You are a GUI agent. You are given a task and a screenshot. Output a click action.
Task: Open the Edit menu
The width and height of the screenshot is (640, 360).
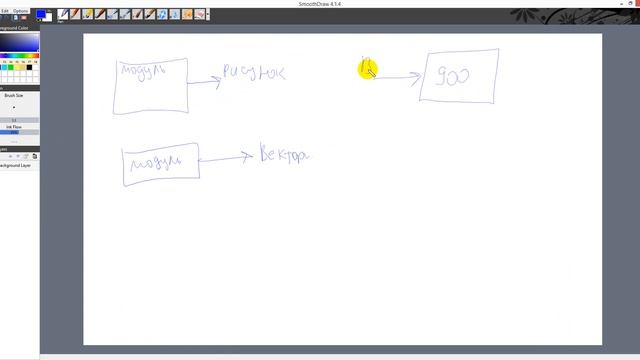(x=5, y=11)
